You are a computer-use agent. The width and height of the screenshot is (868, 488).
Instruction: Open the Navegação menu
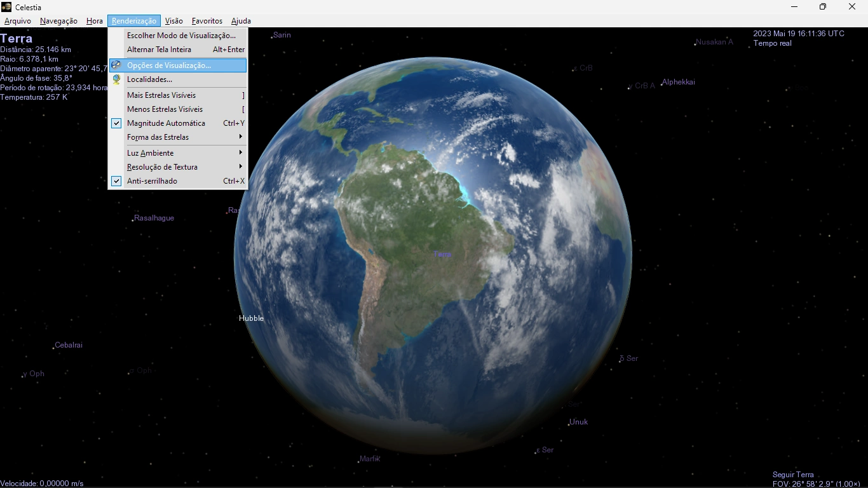click(x=58, y=21)
